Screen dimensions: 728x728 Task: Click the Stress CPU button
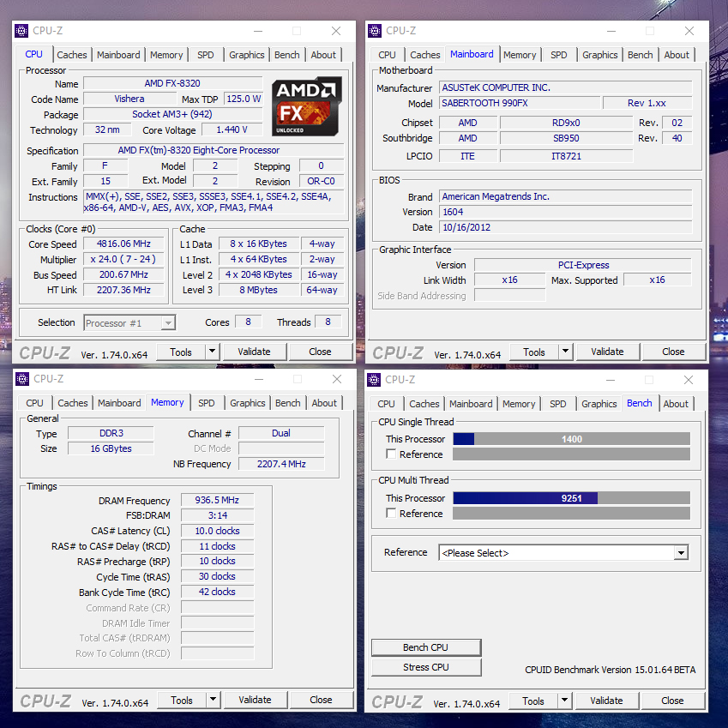point(426,667)
